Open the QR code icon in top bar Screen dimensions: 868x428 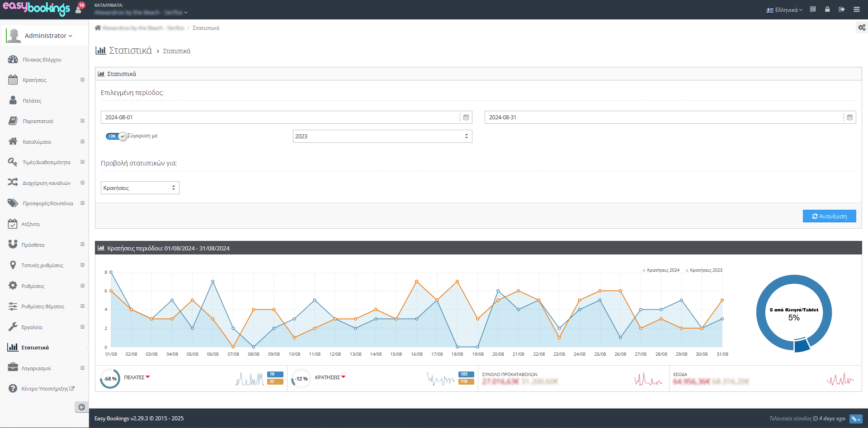tap(813, 9)
